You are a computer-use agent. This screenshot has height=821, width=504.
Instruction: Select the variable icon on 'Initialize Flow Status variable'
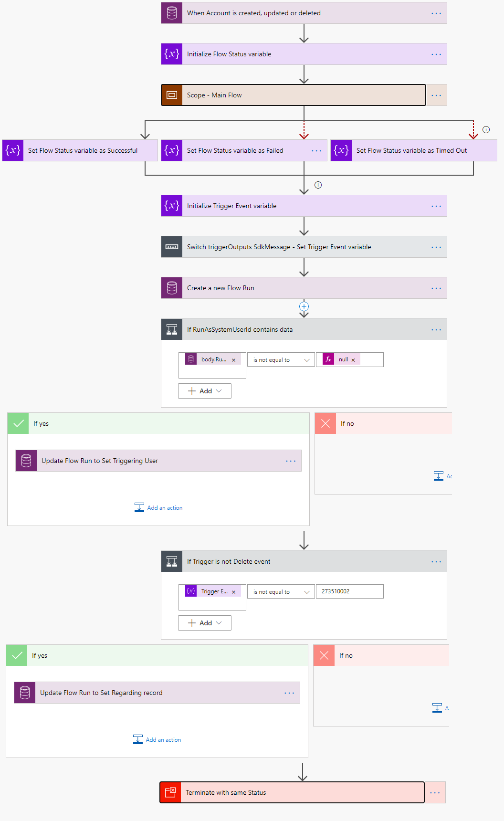pyautogui.click(x=171, y=54)
